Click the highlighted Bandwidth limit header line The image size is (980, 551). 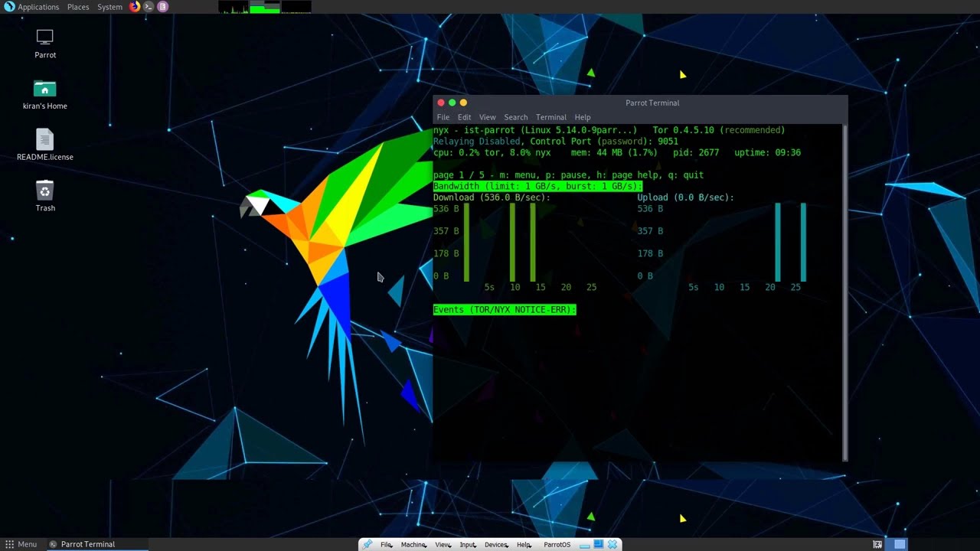(537, 186)
